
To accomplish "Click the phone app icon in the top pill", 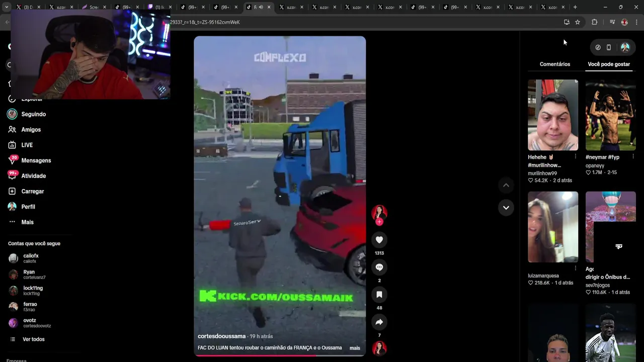I will pos(609,47).
